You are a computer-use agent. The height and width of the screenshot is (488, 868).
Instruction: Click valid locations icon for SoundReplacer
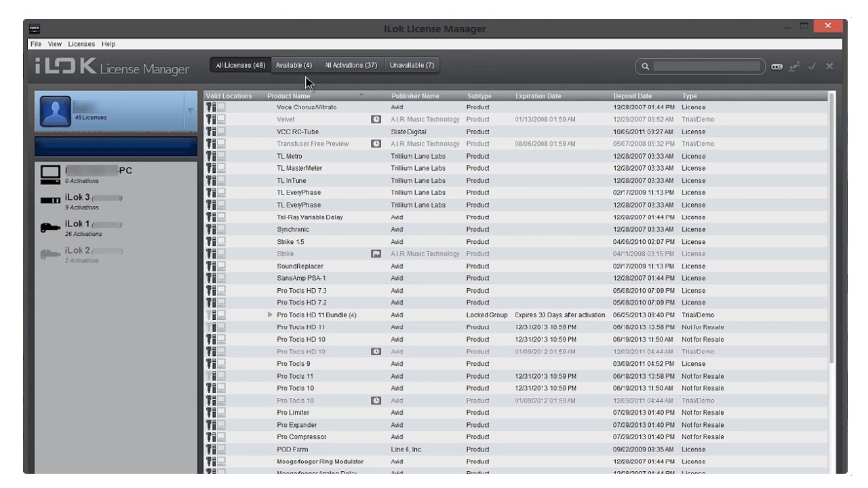point(216,266)
